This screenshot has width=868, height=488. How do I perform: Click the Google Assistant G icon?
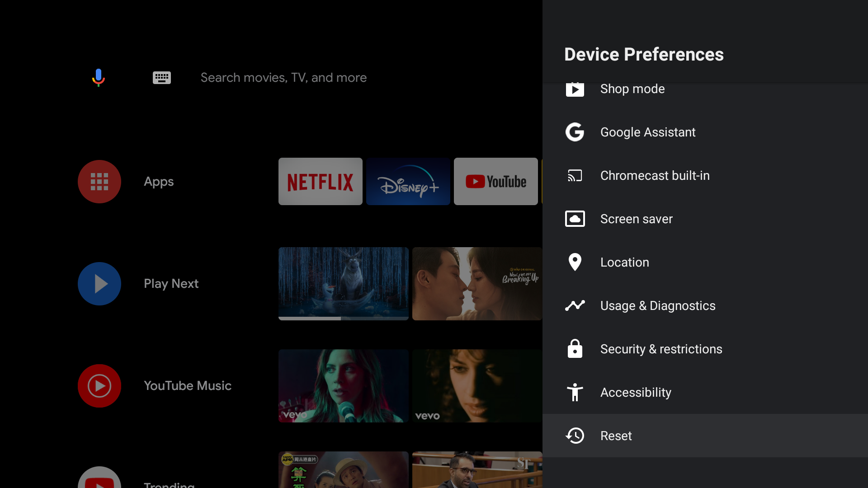[x=575, y=132]
